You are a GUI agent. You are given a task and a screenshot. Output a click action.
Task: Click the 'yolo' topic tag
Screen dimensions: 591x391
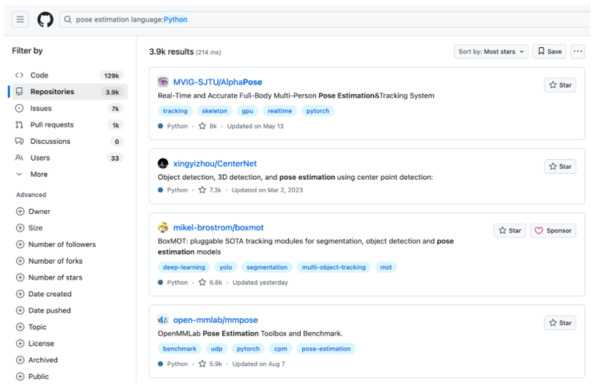[x=226, y=267]
